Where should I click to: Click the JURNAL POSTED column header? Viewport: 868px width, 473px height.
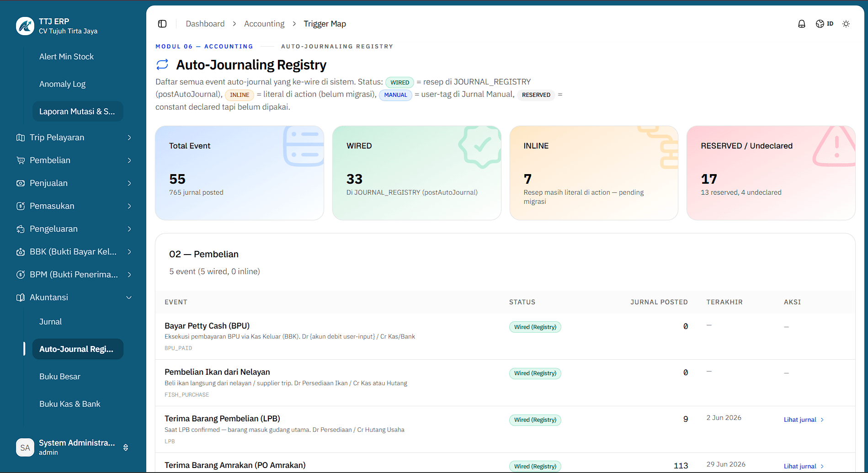tap(659, 302)
